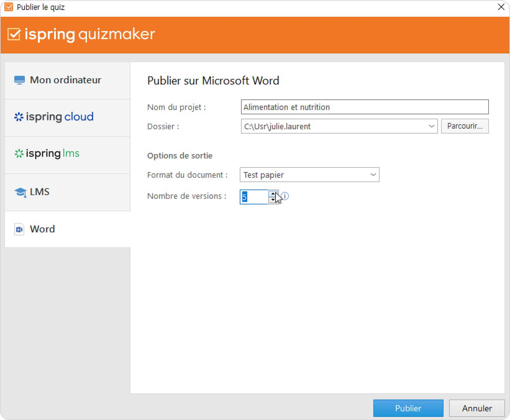The height and width of the screenshot is (420, 510).
Task: Click into the Nom du projet field
Action: pos(364,107)
